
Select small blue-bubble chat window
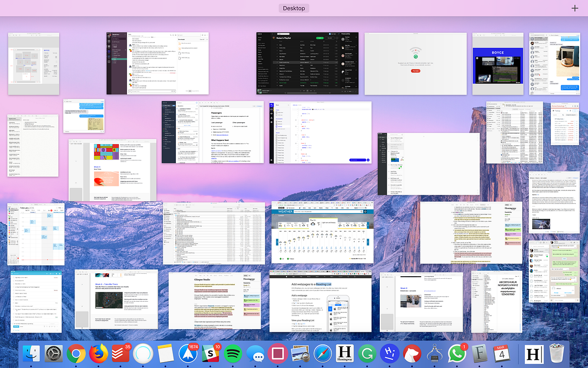tap(84, 116)
